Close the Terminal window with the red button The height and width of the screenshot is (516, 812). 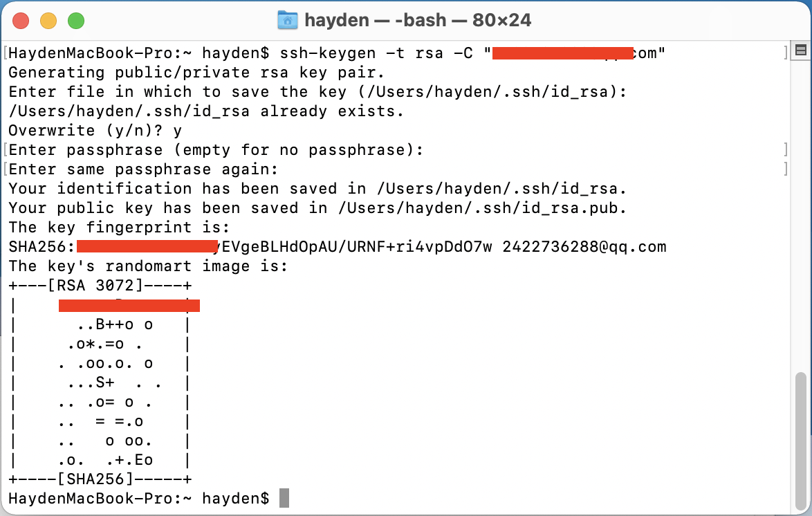point(21,21)
